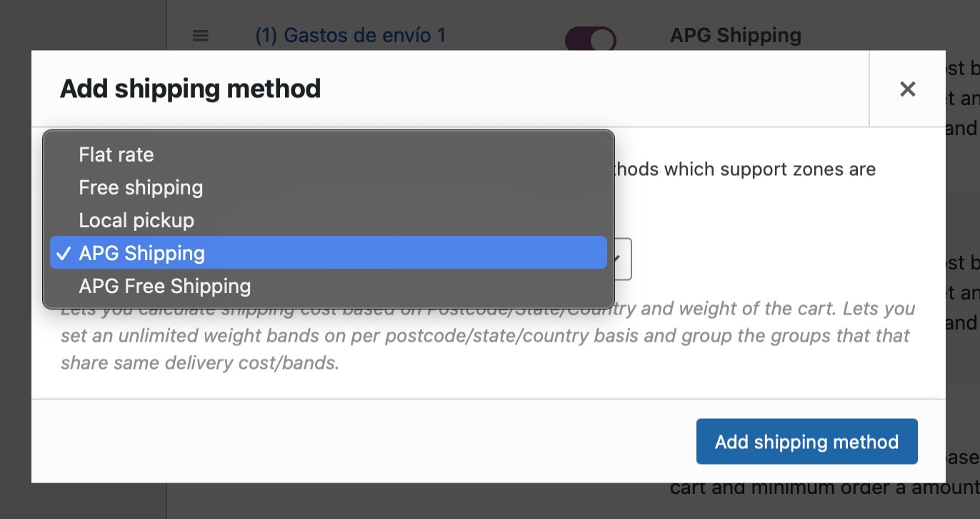Click the drag handle beside Gastos de envío 1
Screen dimensions: 980x519
201,35
